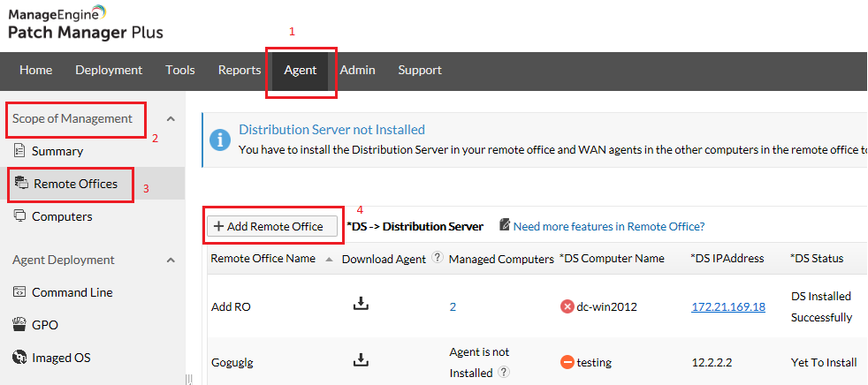Collapse the Agent Deployment section
Viewport: 868px width, 385px height.
pos(171,260)
